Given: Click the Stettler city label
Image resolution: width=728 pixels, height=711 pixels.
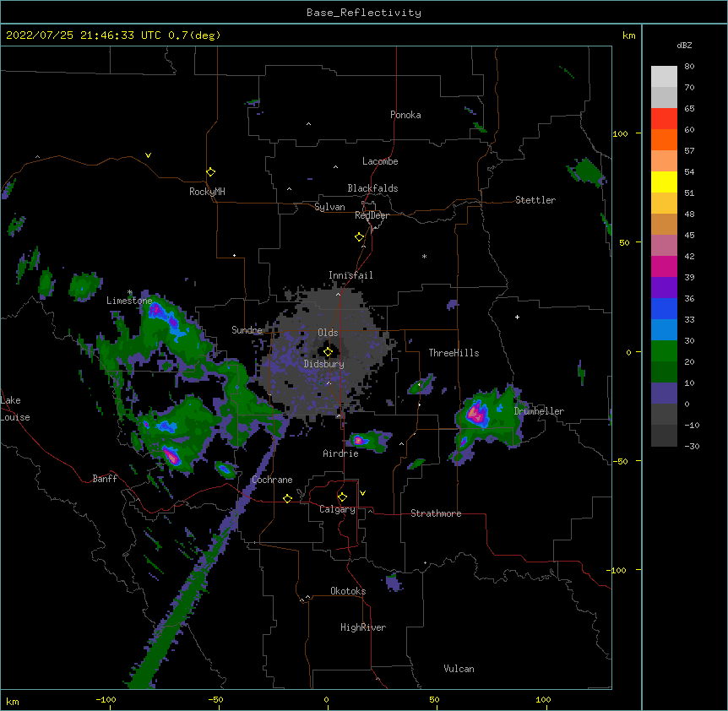Looking at the screenshot, I should tap(535, 200).
